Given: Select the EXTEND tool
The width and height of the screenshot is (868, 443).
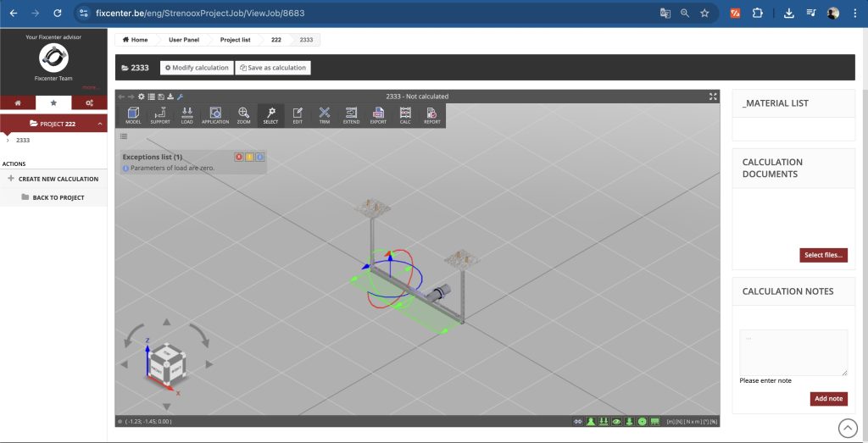Looking at the screenshot, I should (351, 115).
